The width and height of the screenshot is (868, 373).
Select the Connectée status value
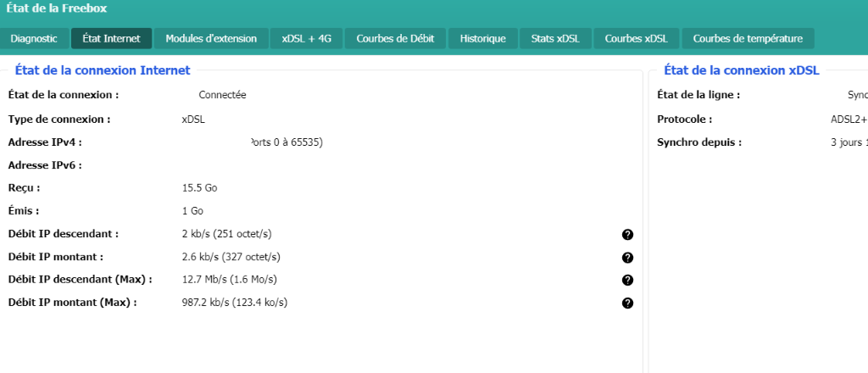pos(223,95)
